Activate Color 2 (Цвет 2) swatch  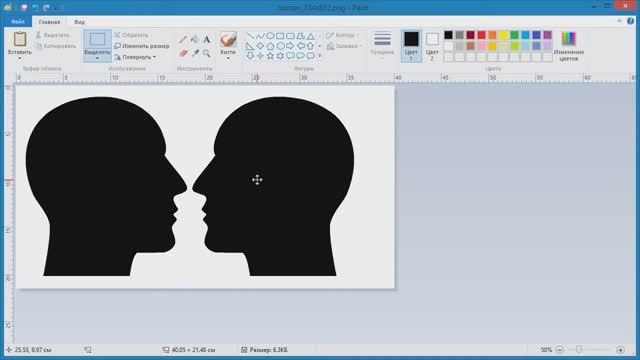point(432,46)
